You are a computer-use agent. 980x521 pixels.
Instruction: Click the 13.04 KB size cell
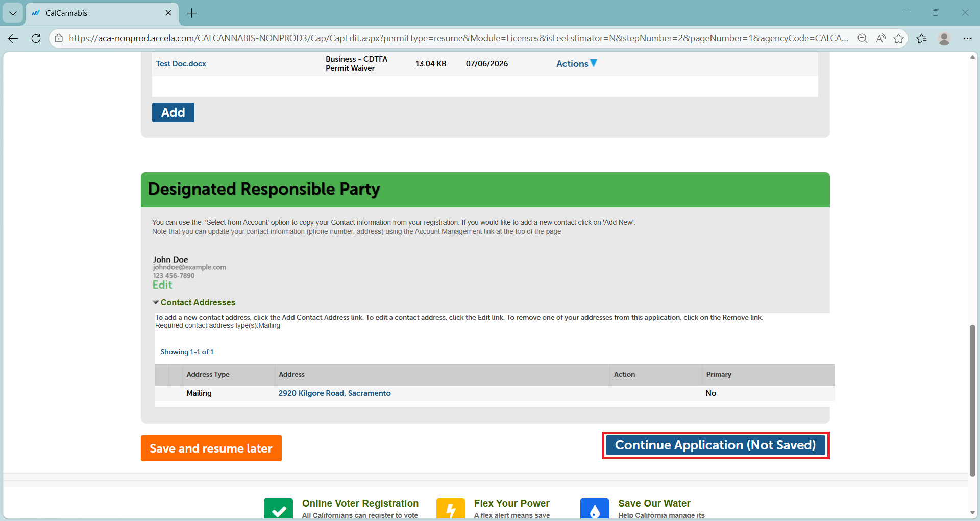pos(431,64)
